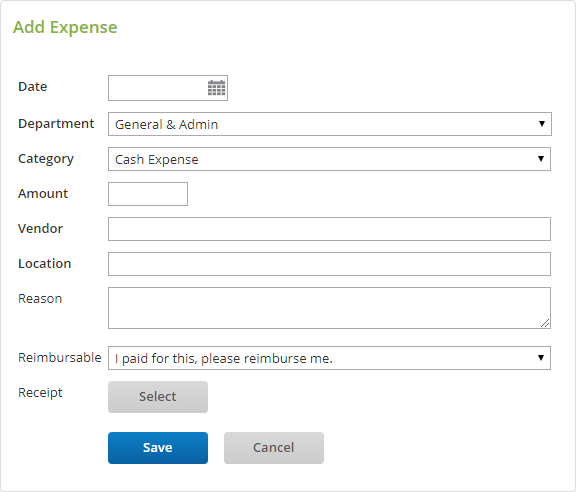Expand the Department dropdown arrow
Viewport: 576px width, 492px height.
(541, 124)
